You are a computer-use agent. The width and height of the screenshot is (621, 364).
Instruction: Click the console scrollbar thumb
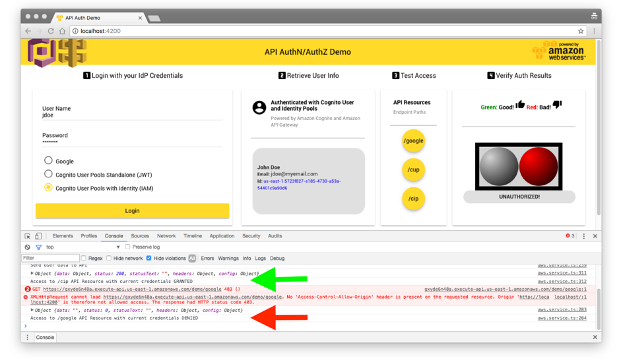coord(599,309)
